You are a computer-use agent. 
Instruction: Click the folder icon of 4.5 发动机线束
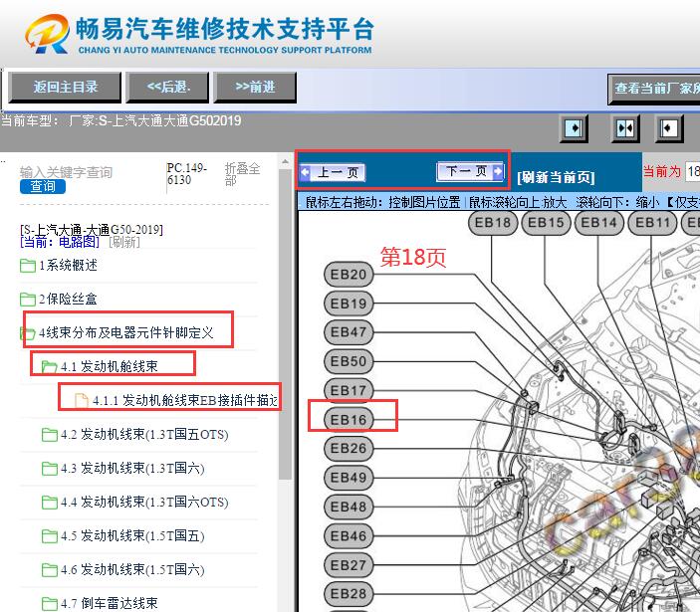[x=49, y=536]
